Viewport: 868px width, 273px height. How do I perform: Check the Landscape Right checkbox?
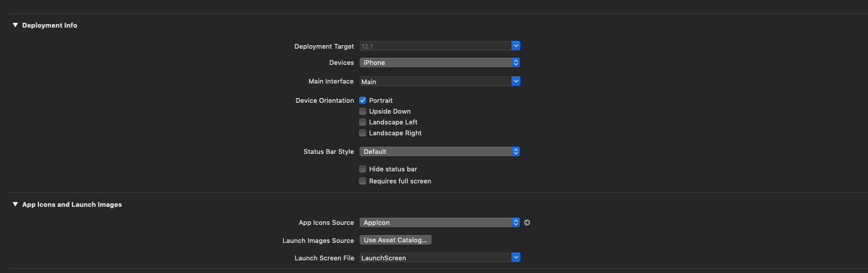pos(363,133)
